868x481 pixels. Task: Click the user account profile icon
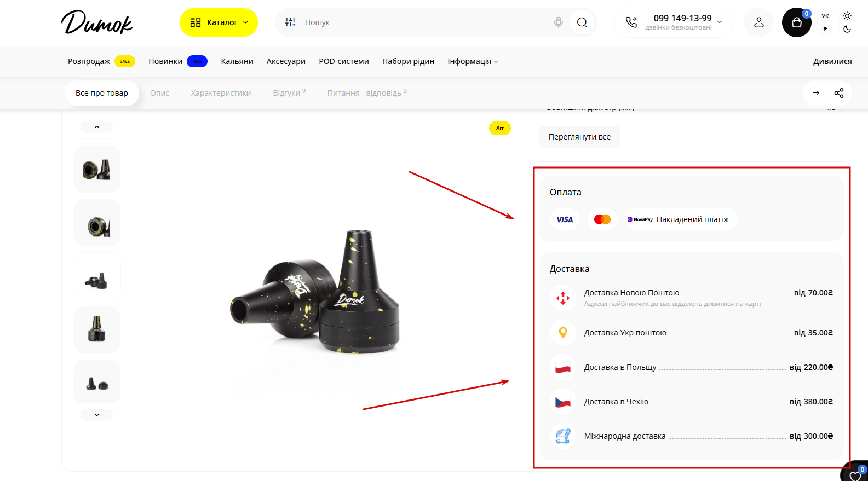coord(758,22)
